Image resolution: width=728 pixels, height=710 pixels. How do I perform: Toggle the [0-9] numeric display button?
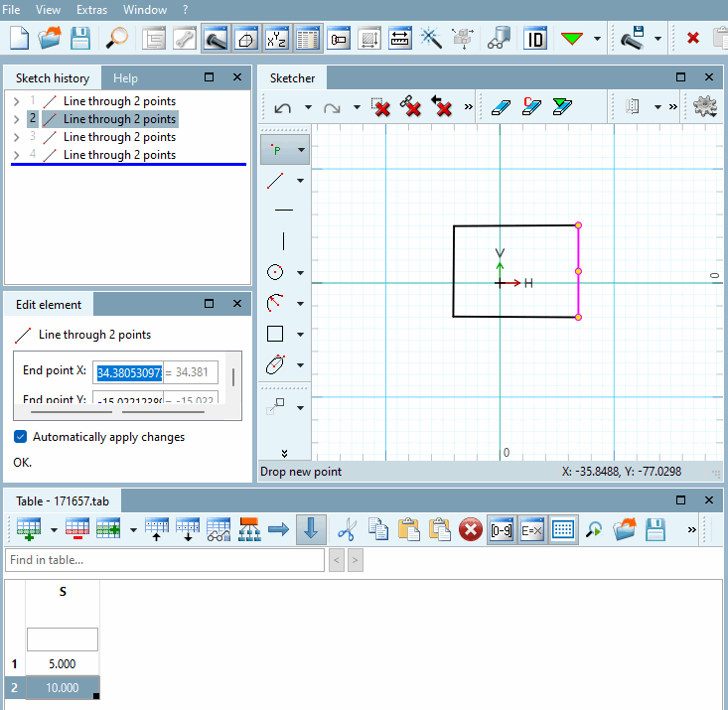[x=502, y=530]
